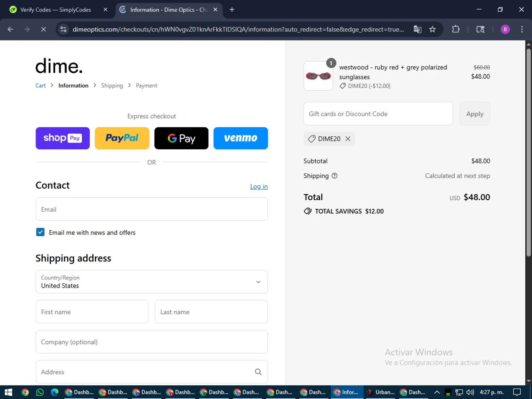Click the shipping help question icon
The width and height of the screenshot is (532, 399).
pyautogui.click(x=334, y=176)
